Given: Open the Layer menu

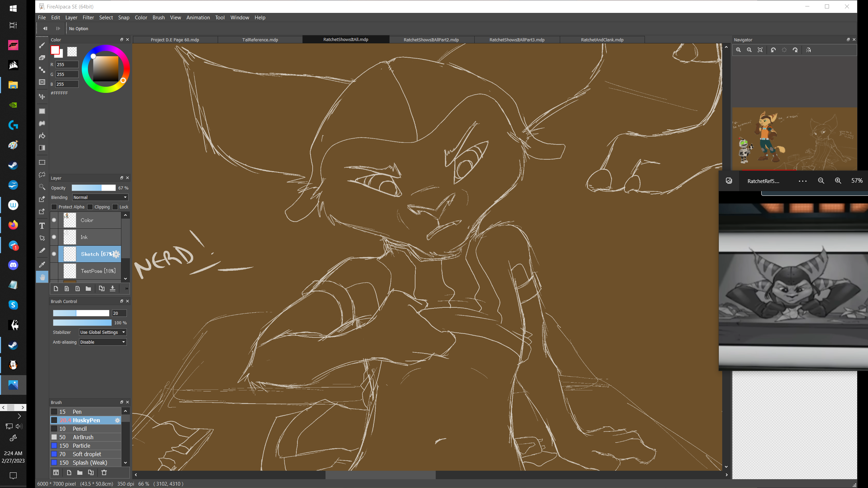Looking at the screenshot, I should pyautogui.click(x=71, y=18).
